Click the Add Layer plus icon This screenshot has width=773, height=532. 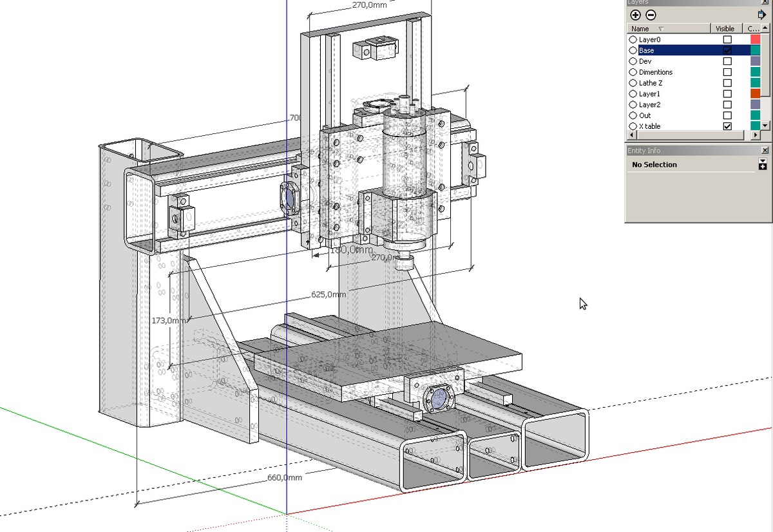click(636, 15)
